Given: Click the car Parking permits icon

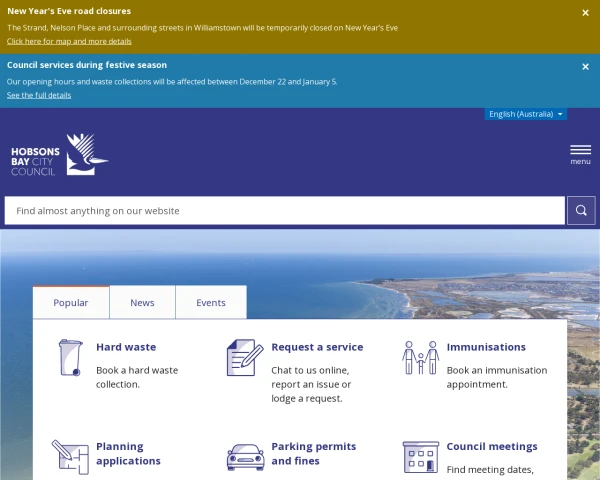Looking at the screenshot, I should point(245,457).
